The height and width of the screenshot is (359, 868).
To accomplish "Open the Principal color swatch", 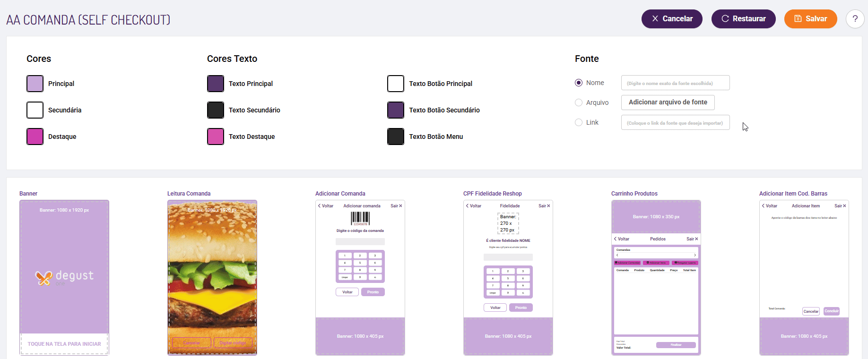I will [x=35, y=84].
